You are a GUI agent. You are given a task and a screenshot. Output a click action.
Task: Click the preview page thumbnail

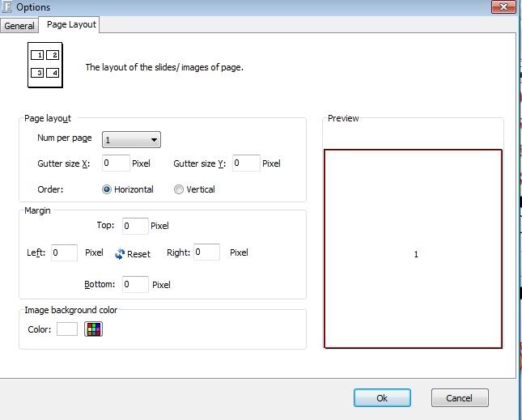click(413, 248)
